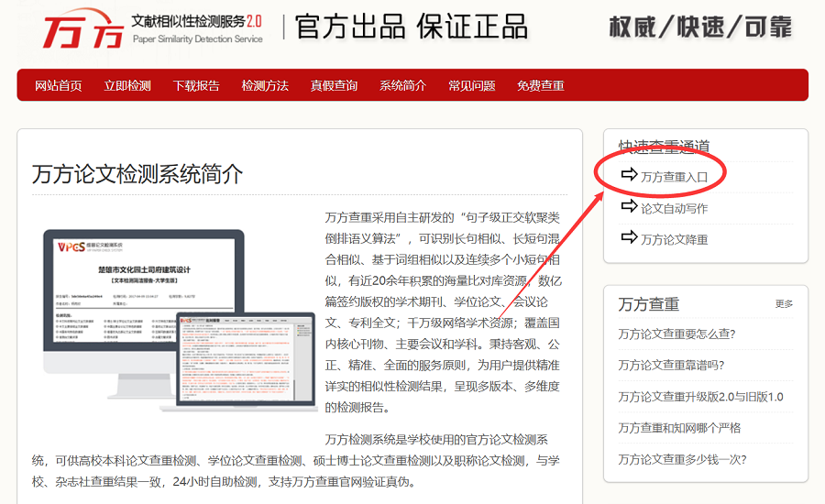This screenshot has width=825, height=504.
Task: Click arrow icon beside 万方论文降重
Action: click(629, 237)
